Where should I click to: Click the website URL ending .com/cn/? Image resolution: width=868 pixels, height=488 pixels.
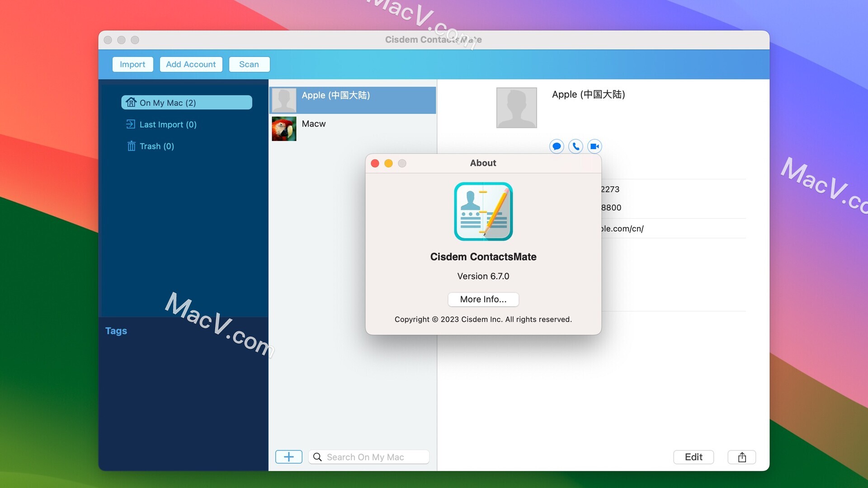coord(622,229)
